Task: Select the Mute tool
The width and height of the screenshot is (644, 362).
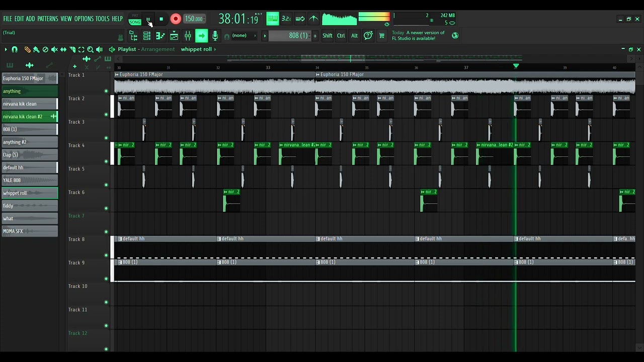Action: point(54,49)
